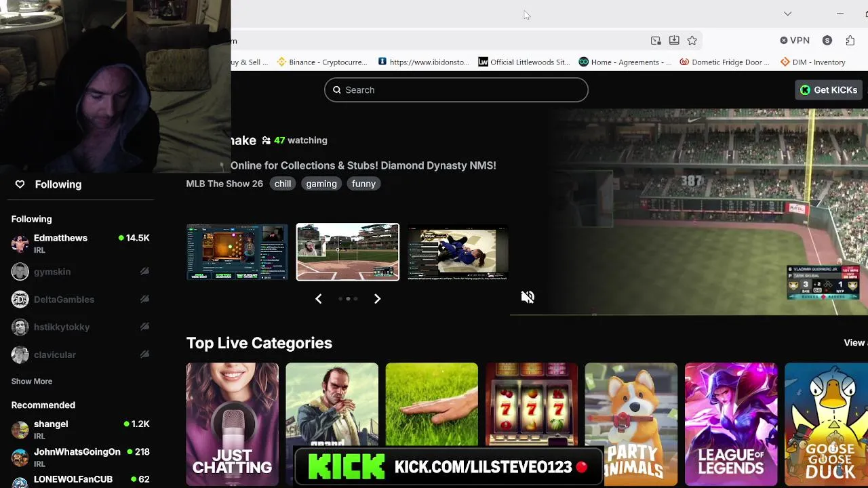Select the jiu-jitsu stream thumbnail
The height and width of the screenshot is (488, 868).
458,252
